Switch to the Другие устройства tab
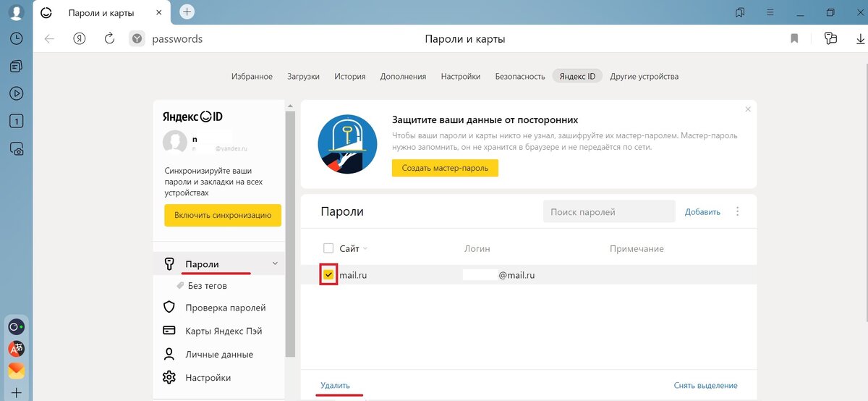The image size is (868, 401). [x=644, y=76]
